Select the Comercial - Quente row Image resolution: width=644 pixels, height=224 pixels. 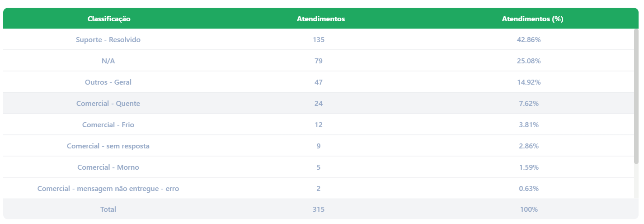pyautogui.click(x=319, y=103)
